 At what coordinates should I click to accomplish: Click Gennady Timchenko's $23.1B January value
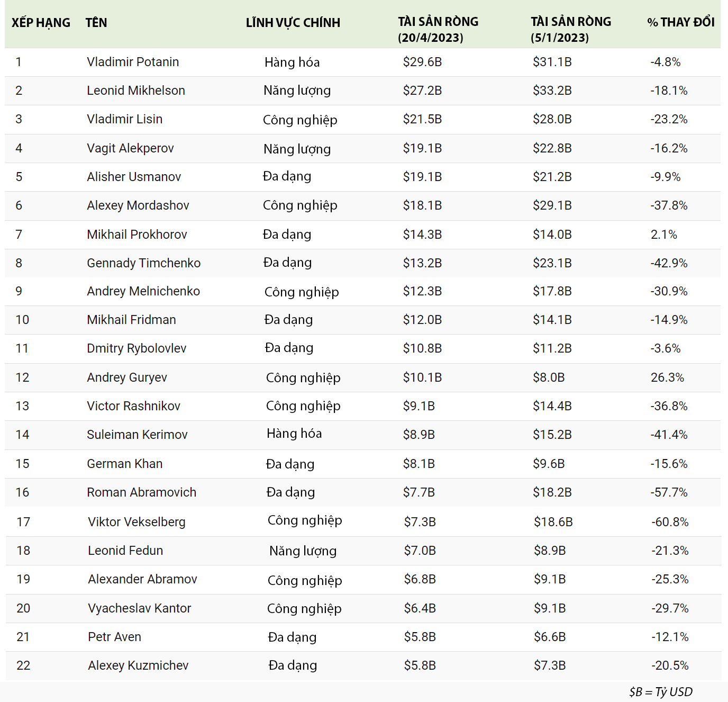click(x=552, y=263)
